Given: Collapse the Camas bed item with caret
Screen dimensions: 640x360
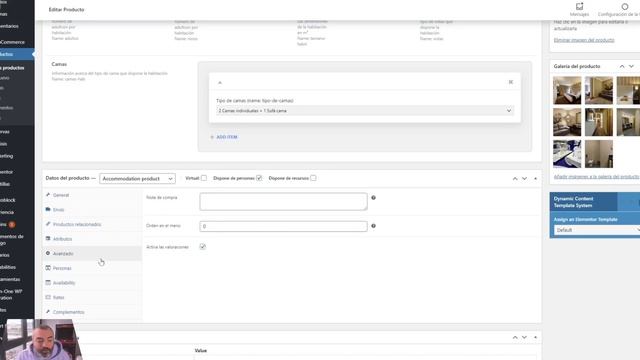Looking at the screenshot, I should pyautogui.click(x=220, y=82).
